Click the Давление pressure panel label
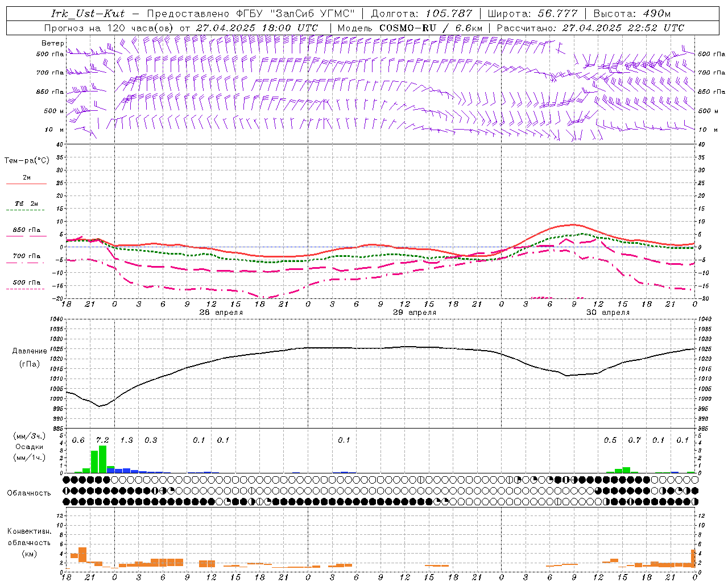 [x=30, y=351]
